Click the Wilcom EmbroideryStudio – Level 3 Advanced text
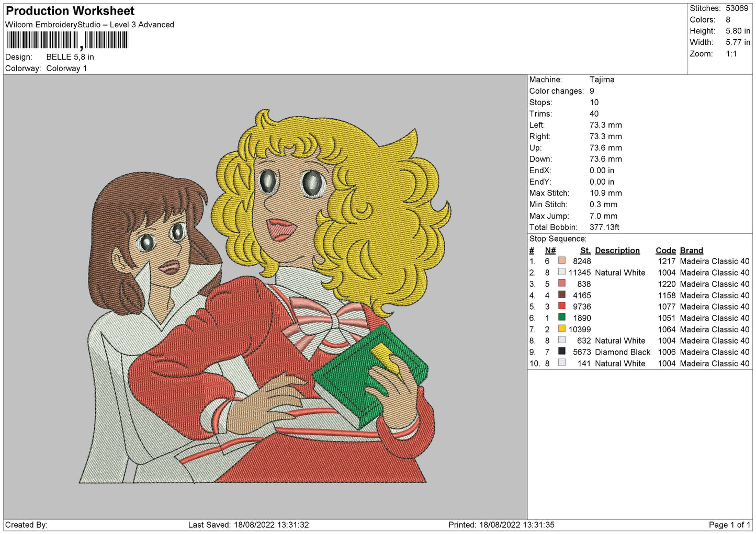Image resolution: width=756 pixels, height=534 pixels. click(89, 25)
